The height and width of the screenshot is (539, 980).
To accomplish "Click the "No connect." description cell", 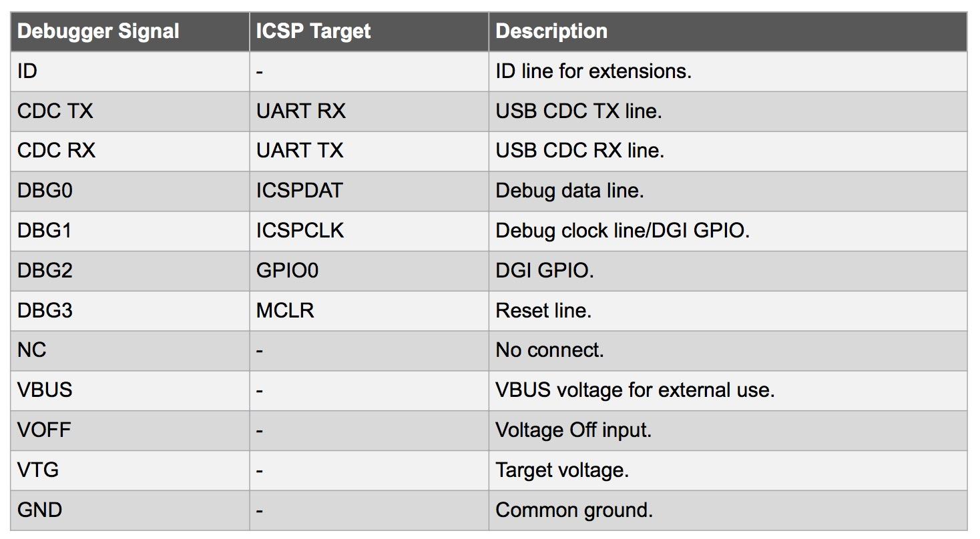I will (549, 350).
